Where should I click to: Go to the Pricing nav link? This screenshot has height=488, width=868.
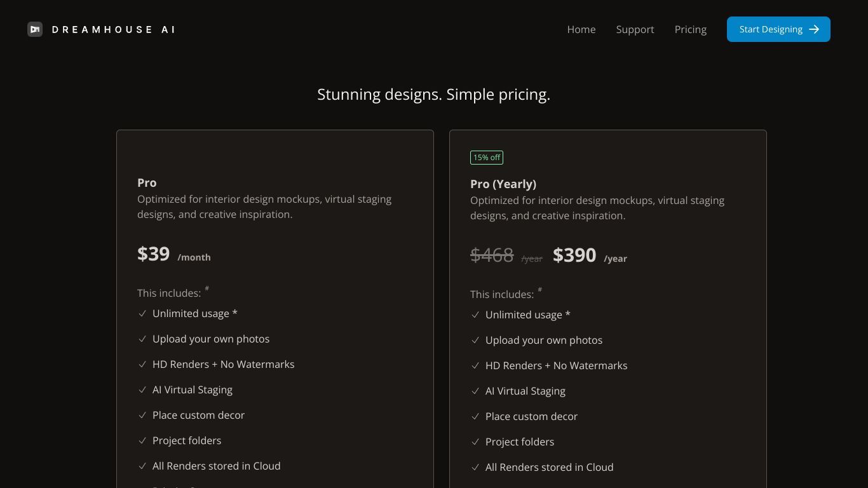(691, 29)
